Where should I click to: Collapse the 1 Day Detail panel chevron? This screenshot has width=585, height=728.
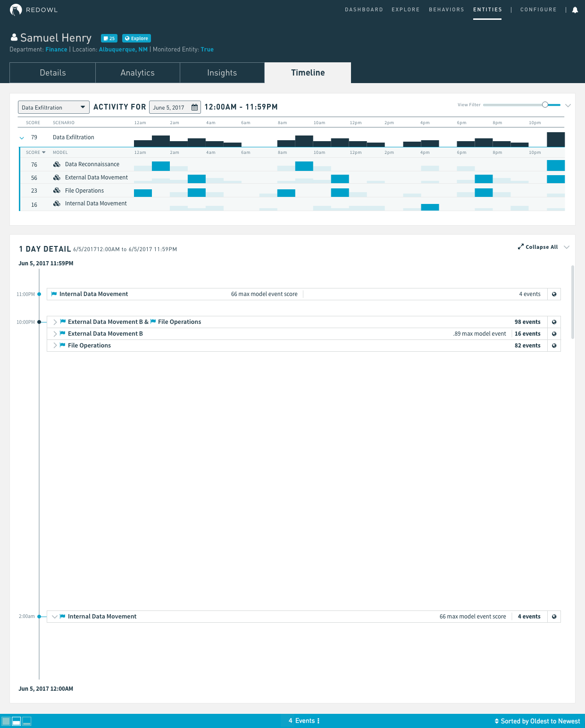point(567,247)
